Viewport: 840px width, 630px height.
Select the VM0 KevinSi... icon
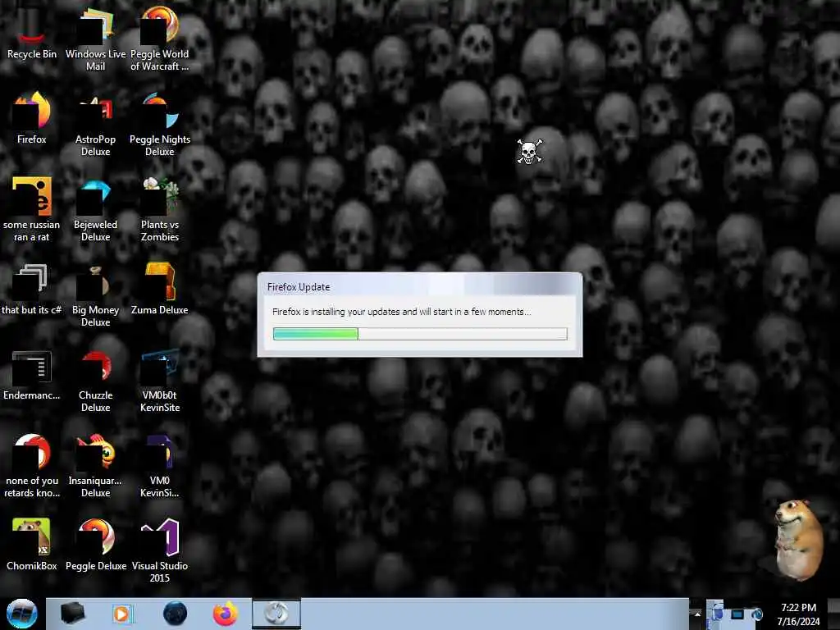pyautogui.click(x=160, y=465)
